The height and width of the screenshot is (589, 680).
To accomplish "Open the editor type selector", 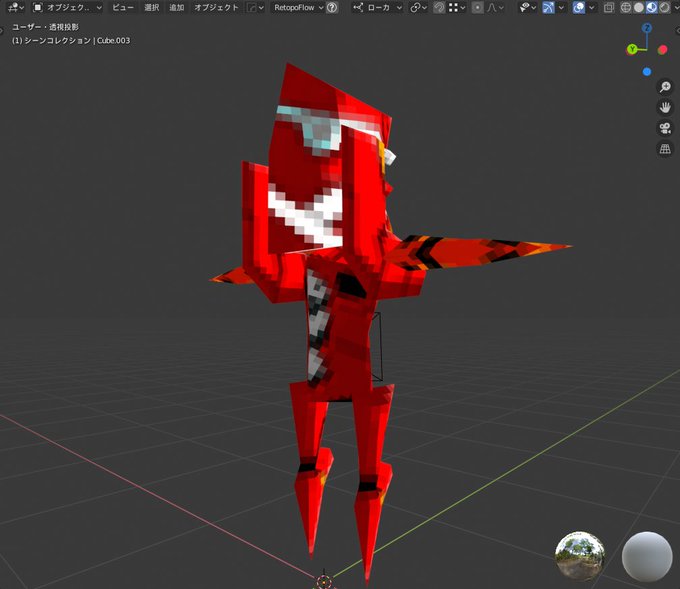I will [16, 7].
